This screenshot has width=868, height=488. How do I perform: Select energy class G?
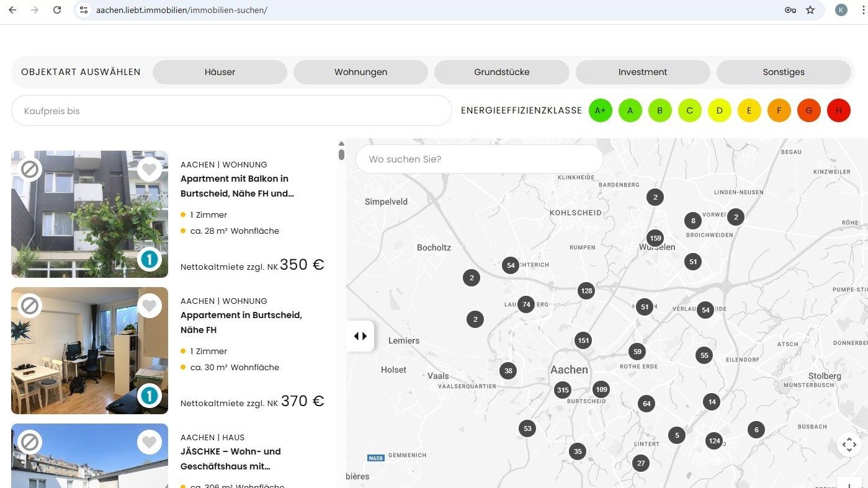pos(808,110)
